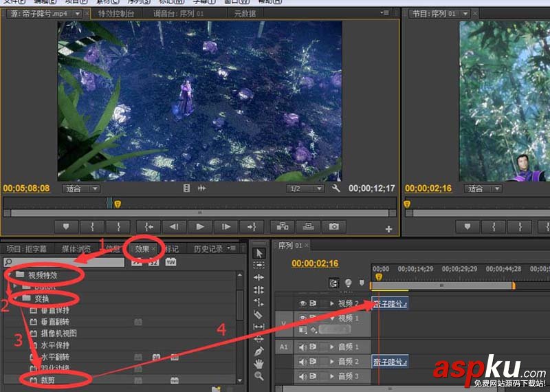Mark In point in Program monitor
The height and width of the screenshot is (392, 550).
494,227
